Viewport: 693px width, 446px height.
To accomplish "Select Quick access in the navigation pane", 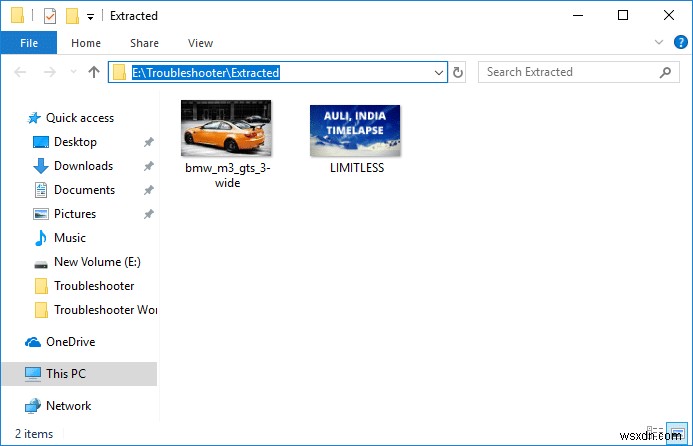I will point(71,118).
